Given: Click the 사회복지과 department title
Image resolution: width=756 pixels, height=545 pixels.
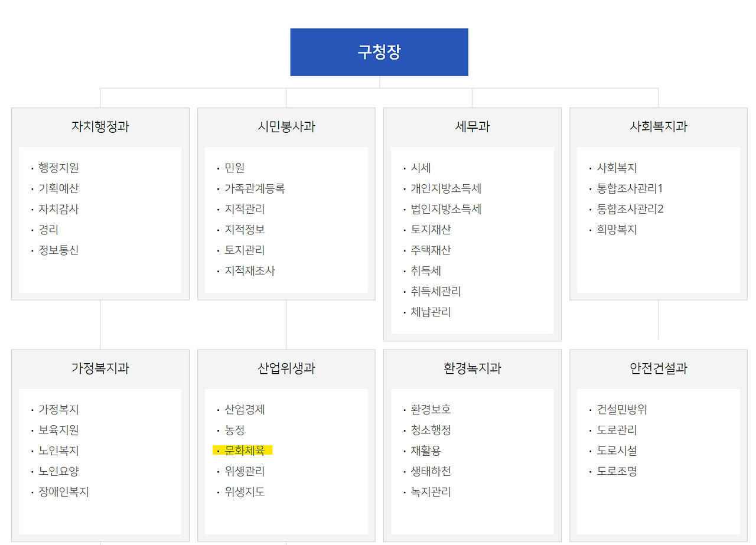Looking at the screenshot, I should pyautogui.click(x=658, y=125).
